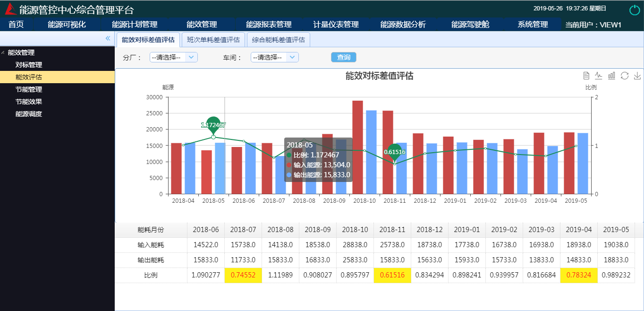Click the chart restore/refresh icon
The width and height of the screenshot is (644, 311).
pos(625,76)
